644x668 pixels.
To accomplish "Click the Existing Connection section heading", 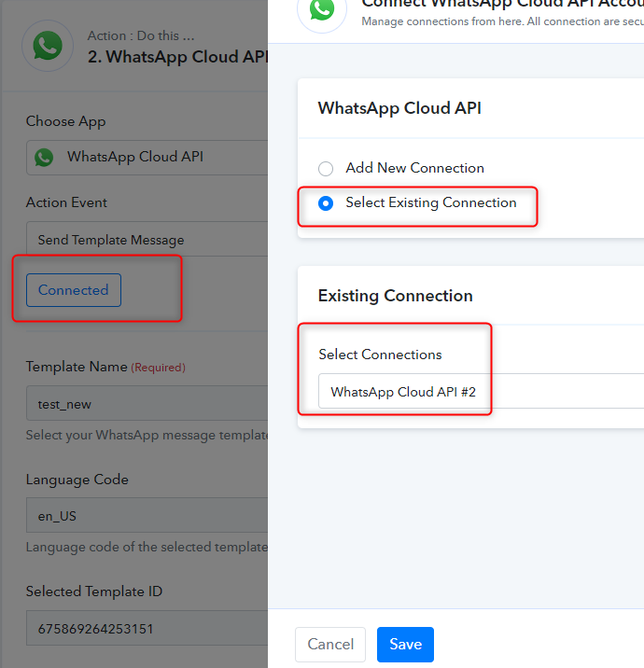I will [395, 296].
